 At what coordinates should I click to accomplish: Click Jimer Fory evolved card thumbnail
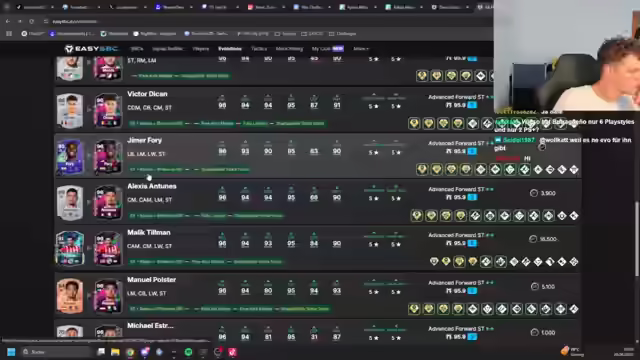click(108, 157)
